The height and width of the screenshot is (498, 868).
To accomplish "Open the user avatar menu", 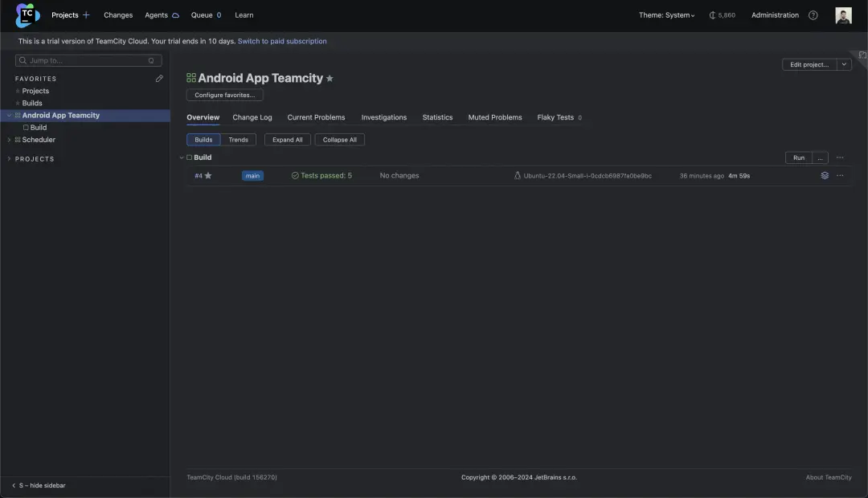I will (843, 15).
